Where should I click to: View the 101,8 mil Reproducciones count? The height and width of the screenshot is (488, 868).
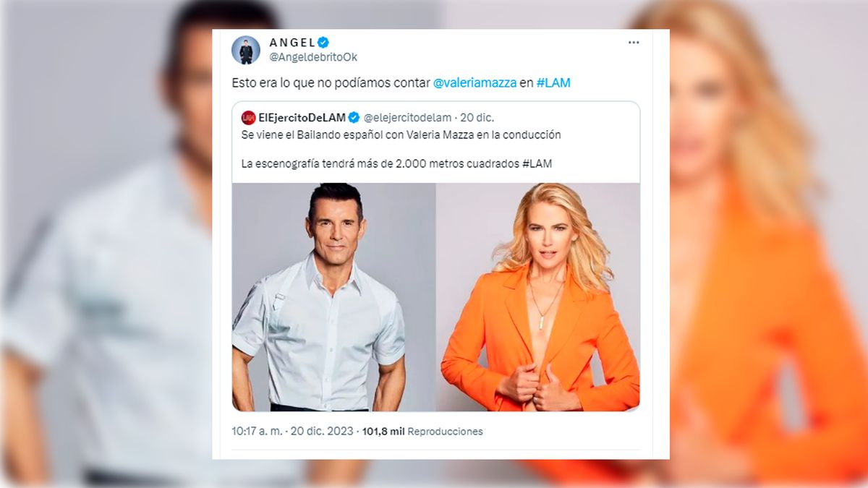click(422, 431)
